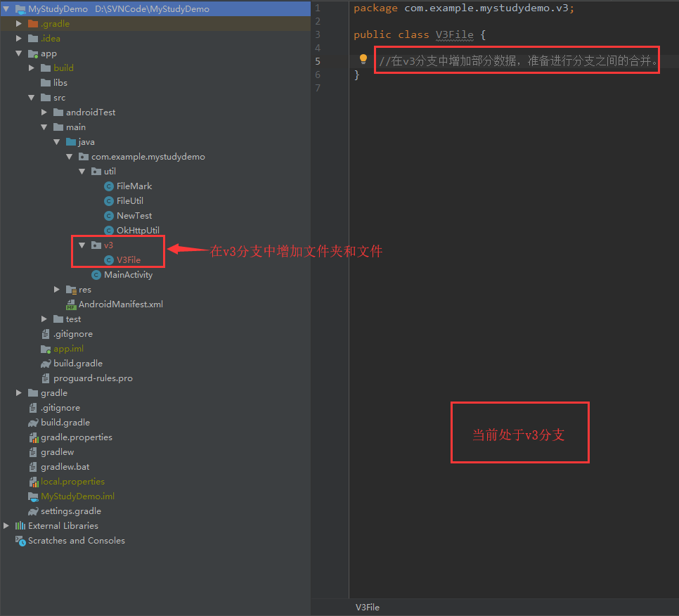Click line number 5 in gutter
The width and height of the screenshot is (679, 616).
[318, 61]
